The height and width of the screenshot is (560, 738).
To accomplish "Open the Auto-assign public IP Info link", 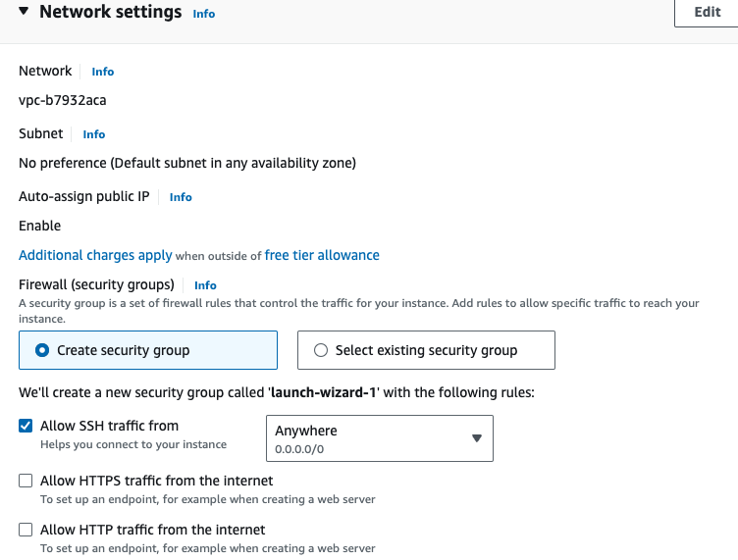I will pyautogui.click(x=181, y=197).
